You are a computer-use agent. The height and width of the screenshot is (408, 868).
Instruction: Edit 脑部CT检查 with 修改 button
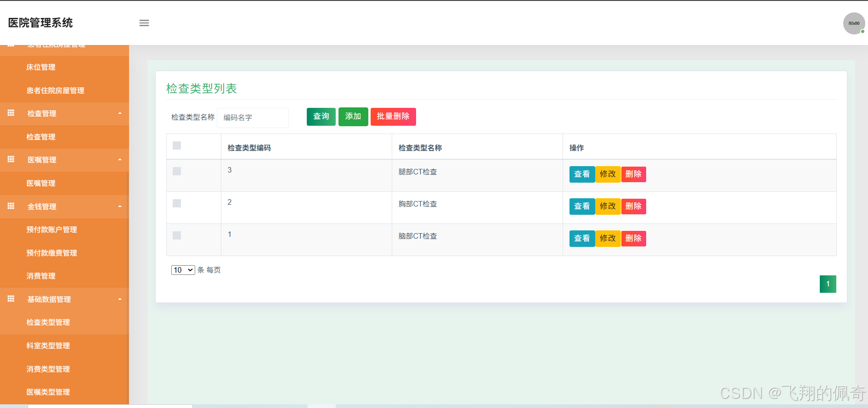(x=608, y=239)
